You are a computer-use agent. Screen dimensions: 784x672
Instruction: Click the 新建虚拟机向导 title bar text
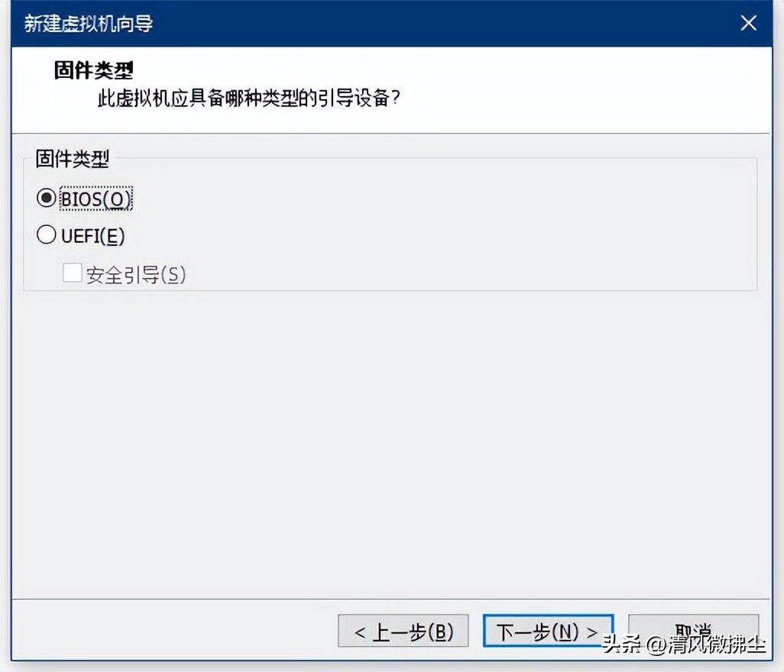tap(89, 24)
